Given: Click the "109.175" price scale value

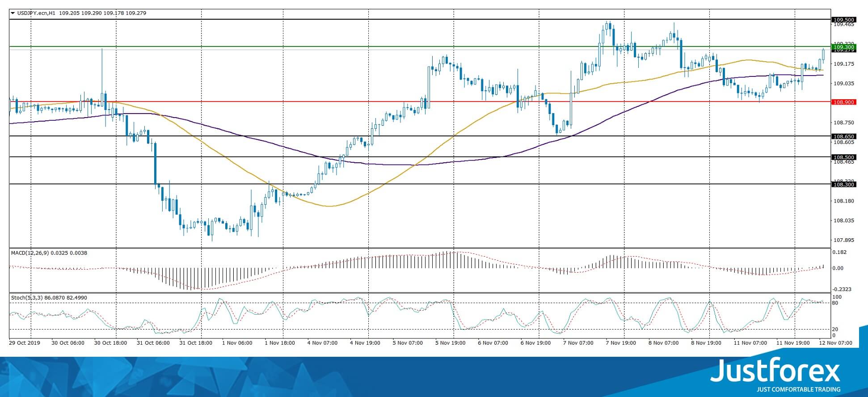Looking at the screenshot, I should coord(844,64).
